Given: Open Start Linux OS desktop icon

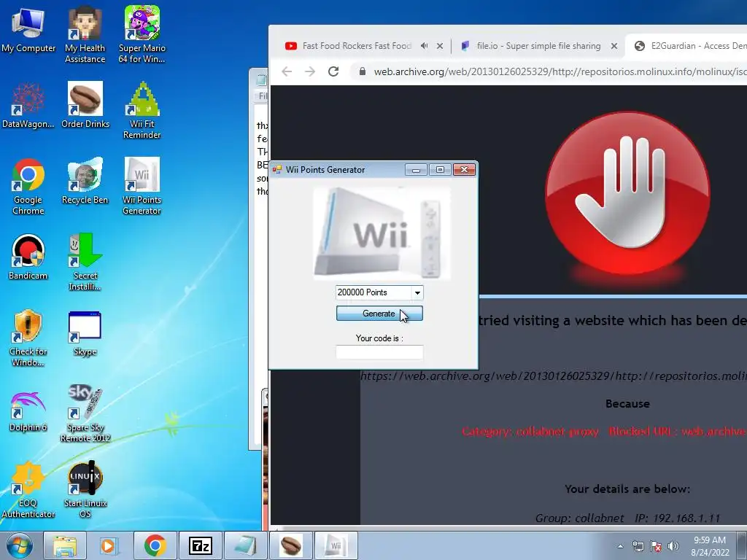Looking at the screenshot, I should (85, 489).
